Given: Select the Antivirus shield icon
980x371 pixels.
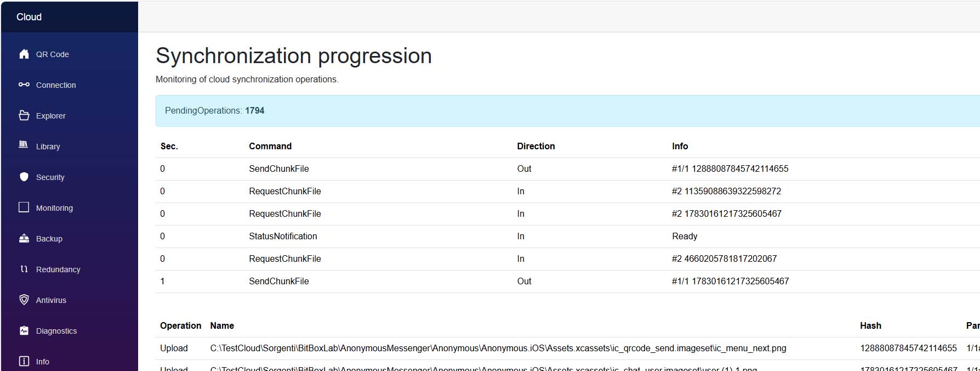Looking at the screenshot, I should point(24,300).
